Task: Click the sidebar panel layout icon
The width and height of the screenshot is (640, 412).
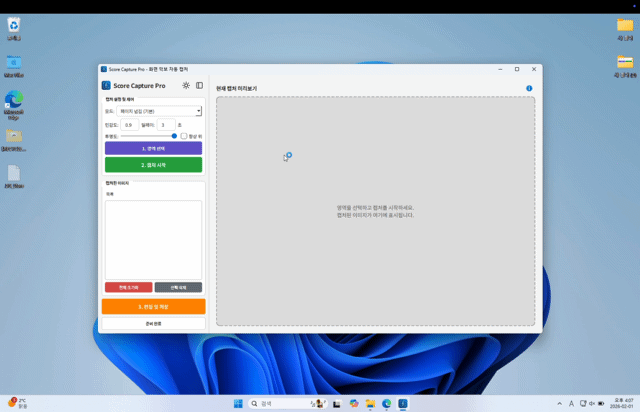Action: coord(199,86)
